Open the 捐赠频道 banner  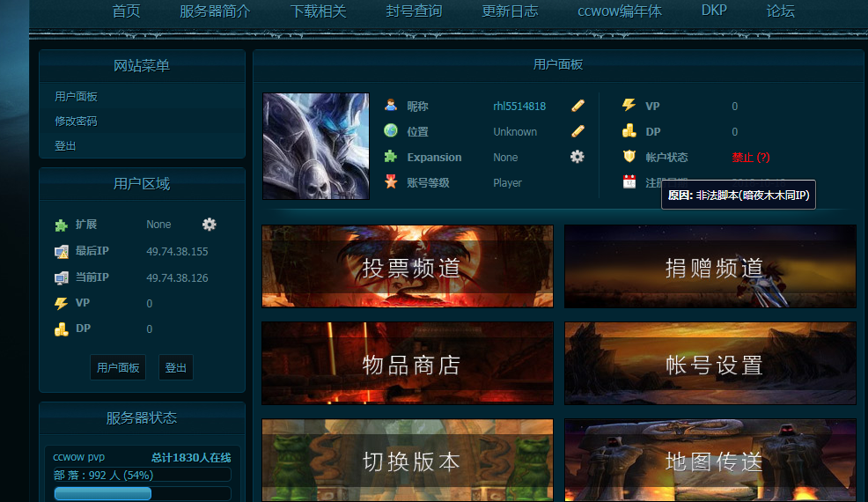(x=710, y=266)
